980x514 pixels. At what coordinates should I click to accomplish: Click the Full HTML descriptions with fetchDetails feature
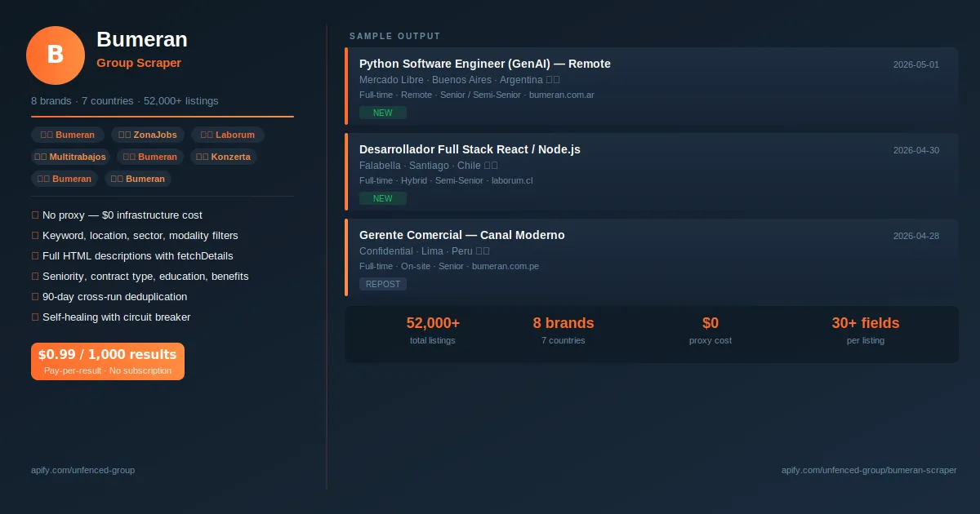click(x=132, y=256)
